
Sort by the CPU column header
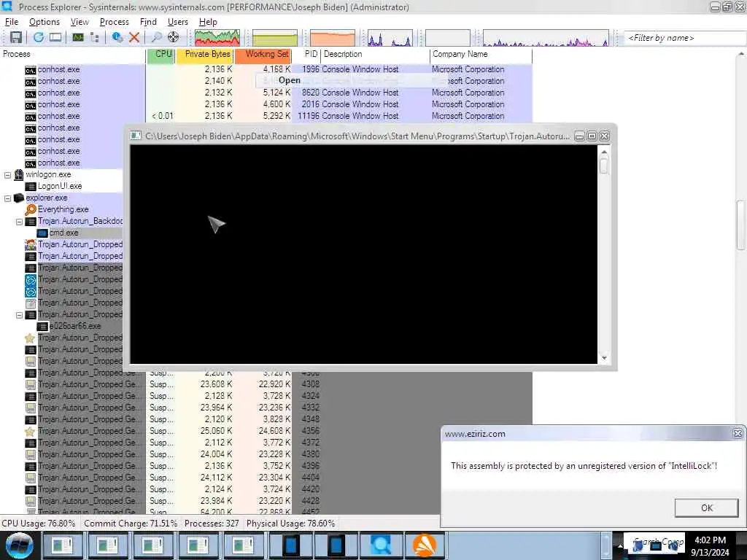pos(160,54)
